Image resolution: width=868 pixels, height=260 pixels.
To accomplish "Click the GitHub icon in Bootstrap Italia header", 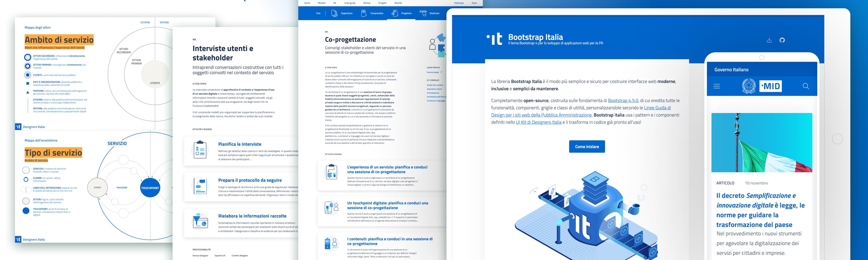I will coord(782,40).
